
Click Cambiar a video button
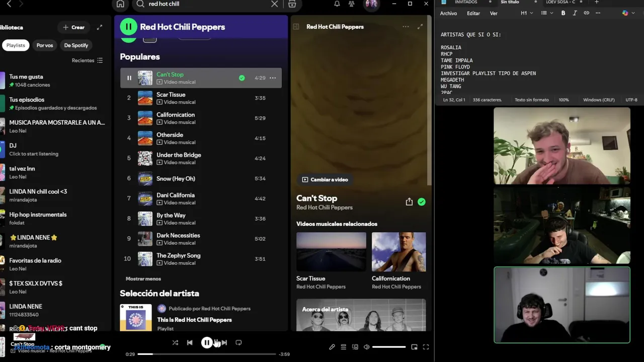coord(325,179)
